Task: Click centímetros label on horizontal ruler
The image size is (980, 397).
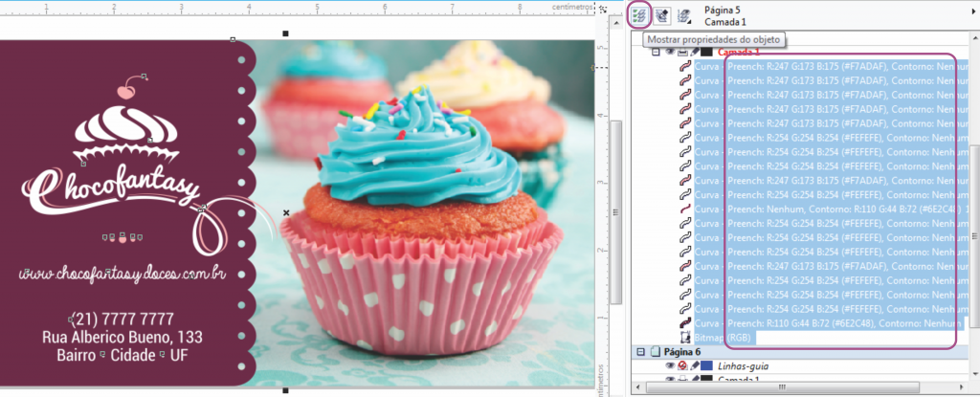Action: [x=572, y=7]
